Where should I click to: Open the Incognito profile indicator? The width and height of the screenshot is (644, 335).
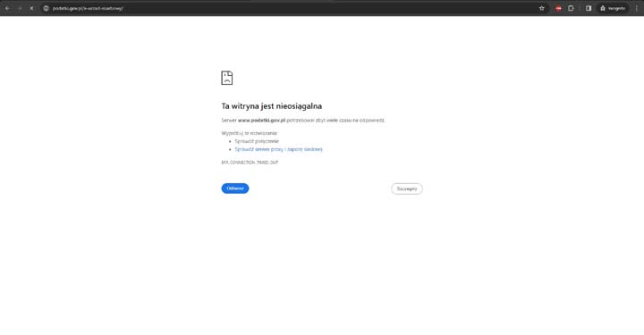(x=613, y=8)
